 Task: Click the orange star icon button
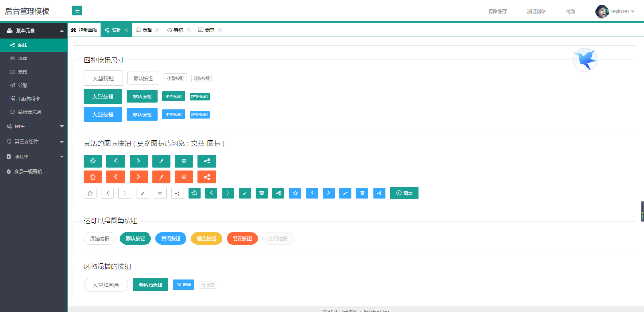pos(93,177)
